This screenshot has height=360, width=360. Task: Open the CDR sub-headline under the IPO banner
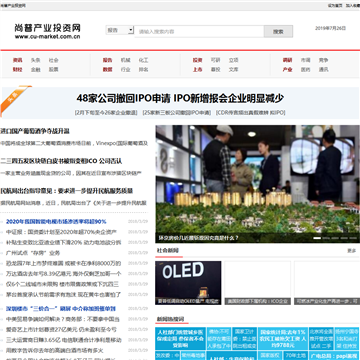(x=251, y=113)
